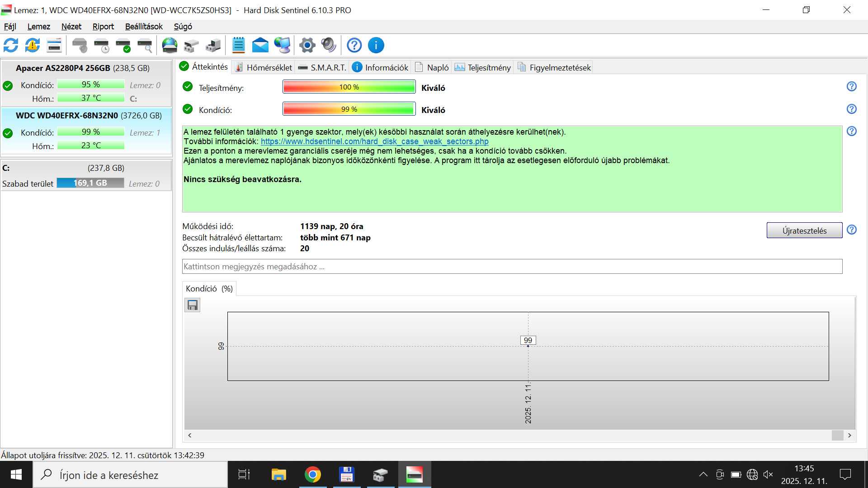
Task: Open the disk report notepad icon
Action: point(238,45)
